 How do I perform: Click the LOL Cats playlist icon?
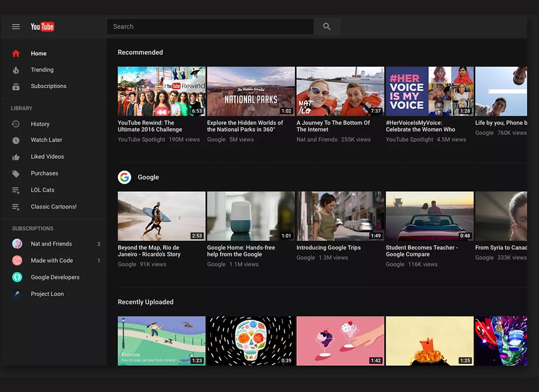[16, 190]
